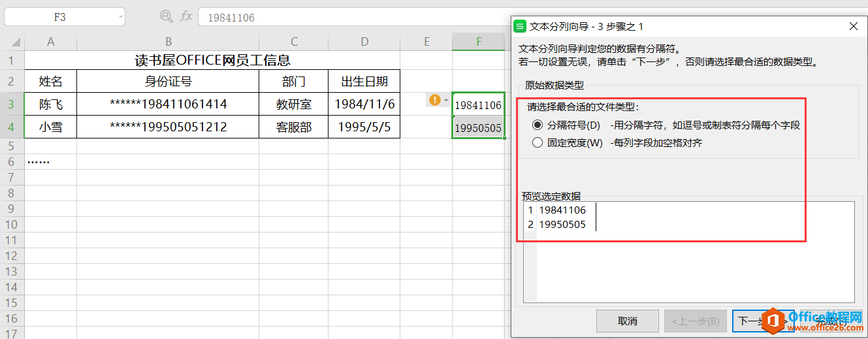This screenshot has height=339, width=868.
Task: Click the …… cell in row 6
Action: (50, 161)
